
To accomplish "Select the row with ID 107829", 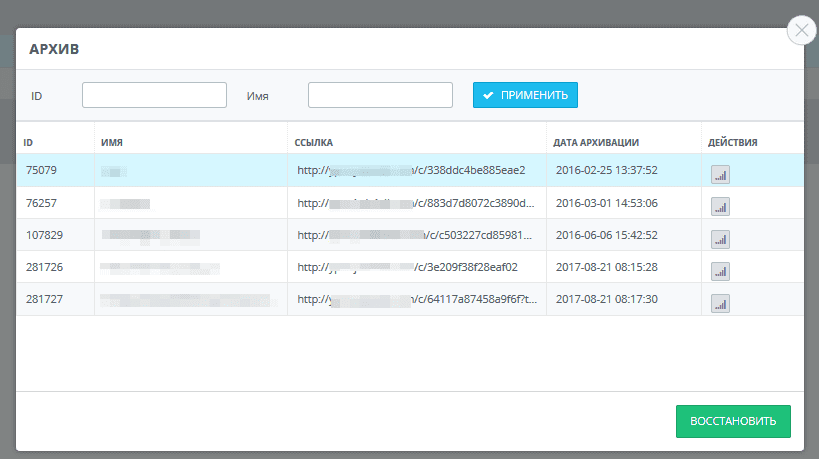I will tap(410, 235).
